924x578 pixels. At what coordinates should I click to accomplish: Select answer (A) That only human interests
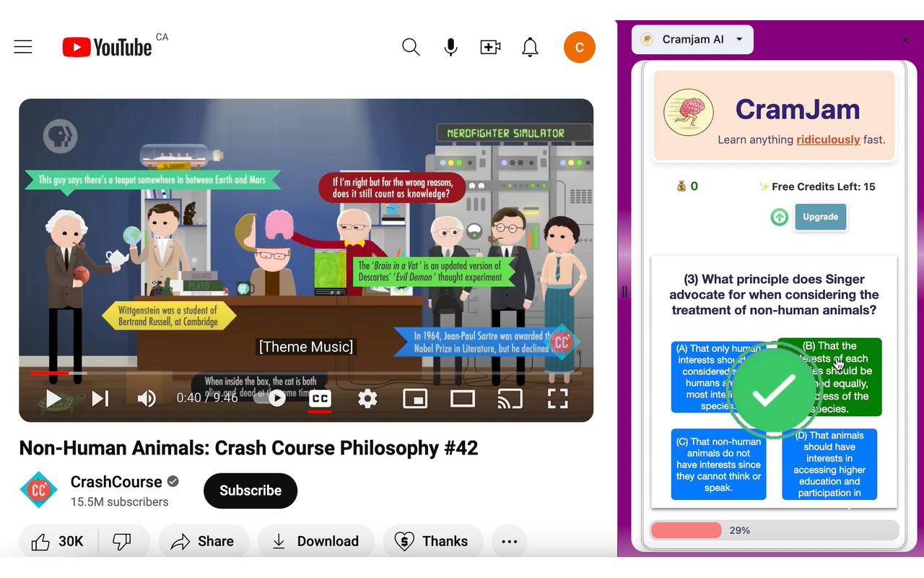click(718, 377)
